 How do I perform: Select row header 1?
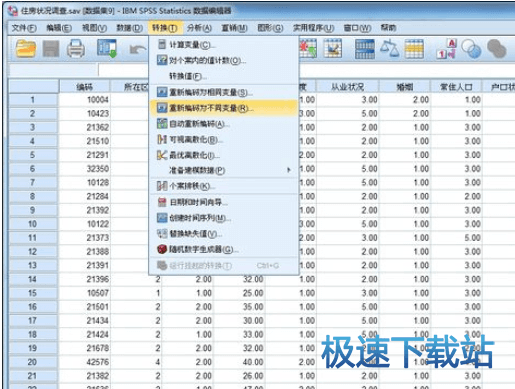coord(33,100)
